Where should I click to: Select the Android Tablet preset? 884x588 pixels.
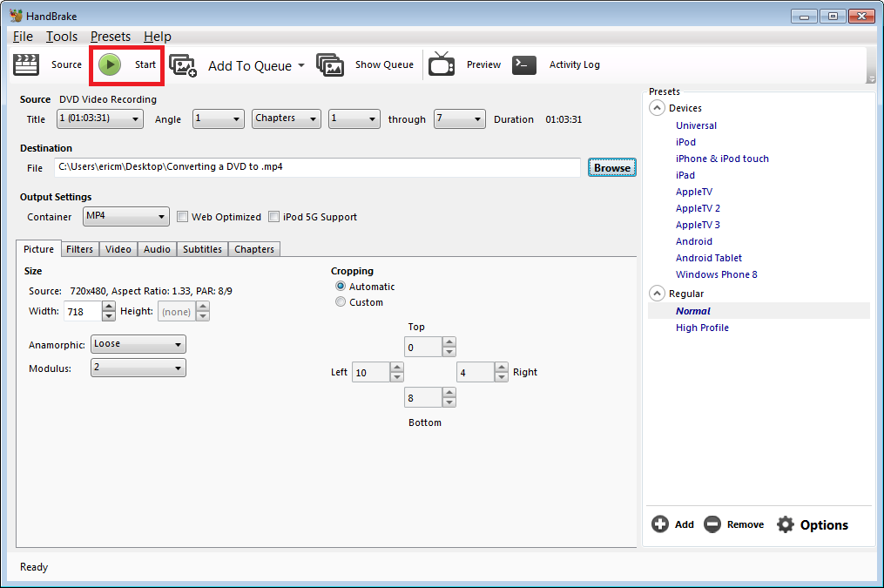tap(709, 258)
